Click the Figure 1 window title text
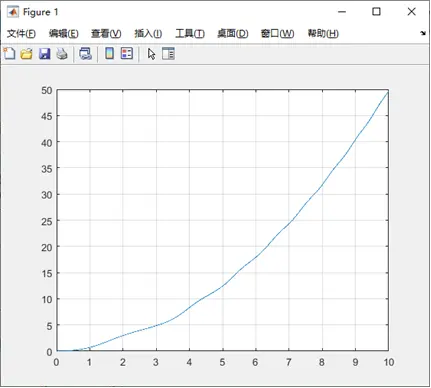This screenshot has height=388, width=431. [x=40, y=12]
